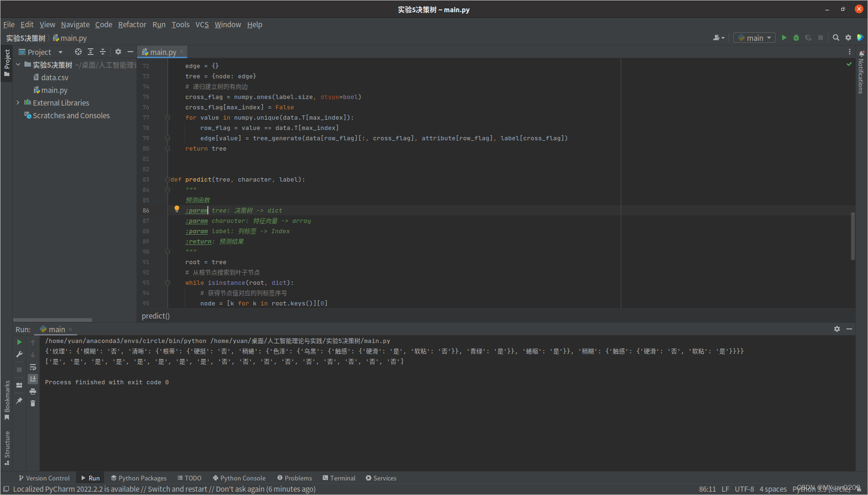This screenshot has width=868, height=495.
Task: Open the user accounts dropdown icon
Action: point(719,38)
